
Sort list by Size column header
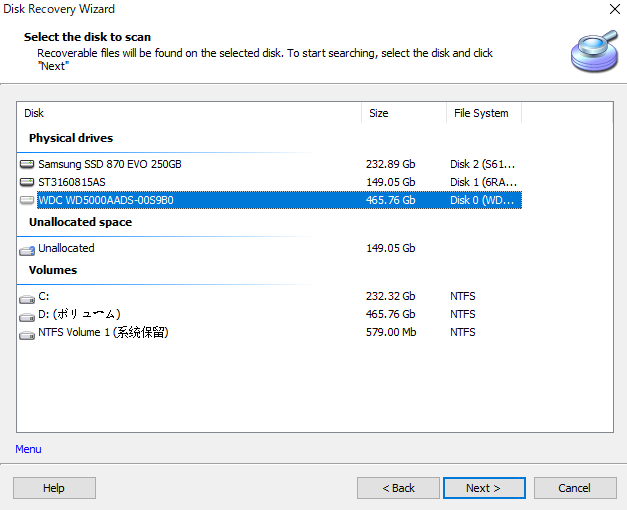(403, 113)
